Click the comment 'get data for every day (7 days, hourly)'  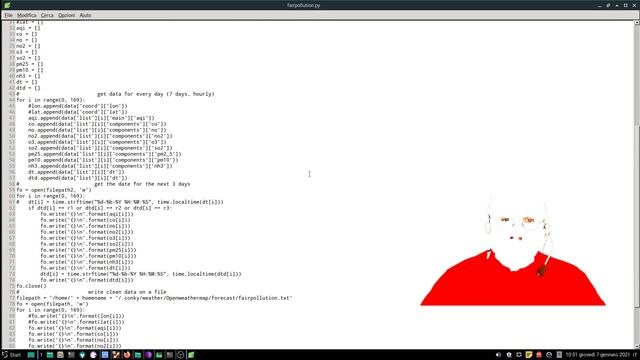pos(156,94)
